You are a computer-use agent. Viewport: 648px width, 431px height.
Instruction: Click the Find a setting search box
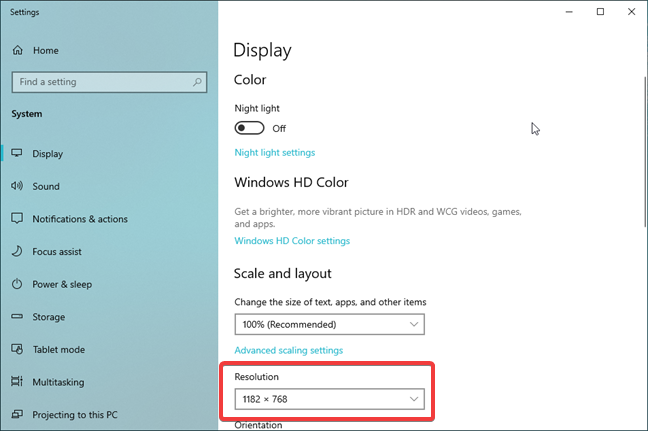point(109,82)
